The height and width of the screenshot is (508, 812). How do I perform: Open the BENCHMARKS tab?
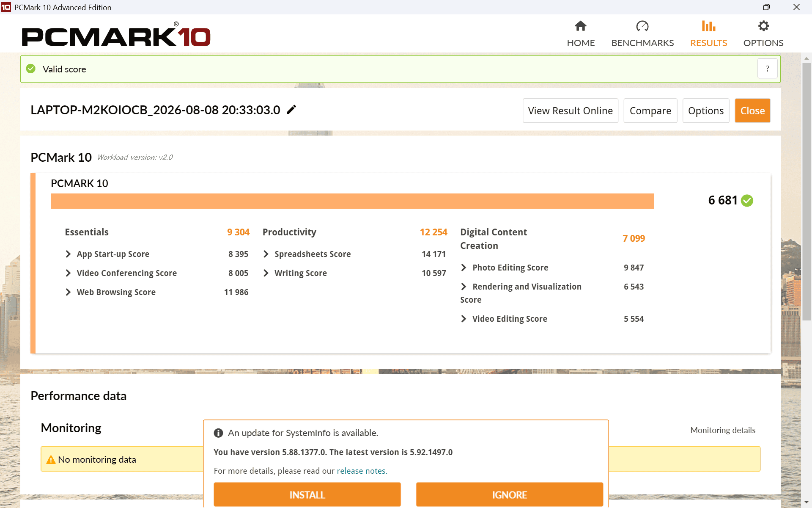642,34
